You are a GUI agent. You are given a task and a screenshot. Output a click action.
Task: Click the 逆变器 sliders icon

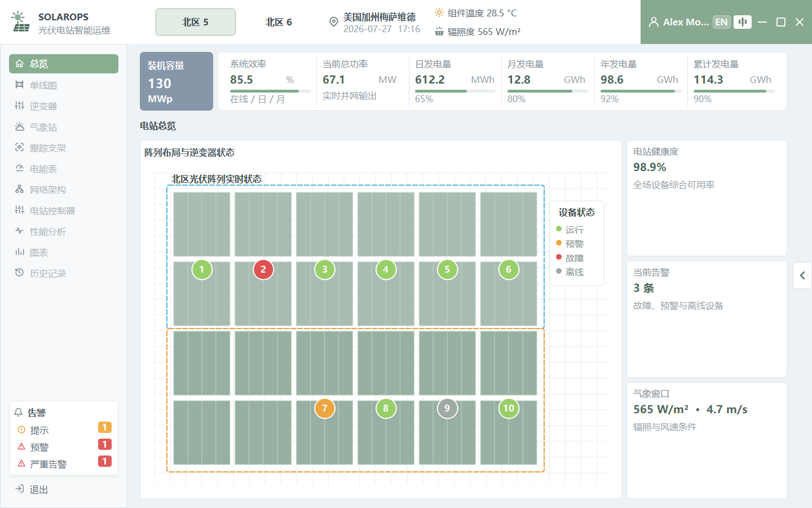[x=19, y=106]
